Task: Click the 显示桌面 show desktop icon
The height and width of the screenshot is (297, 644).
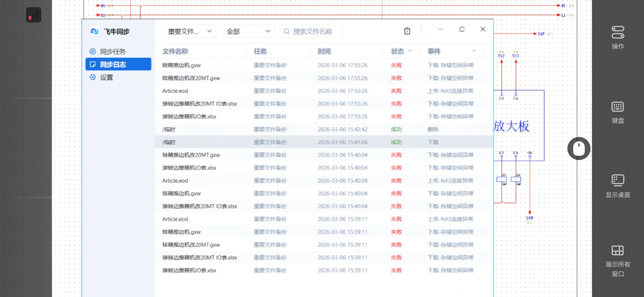Action: (x=618, y=180)
